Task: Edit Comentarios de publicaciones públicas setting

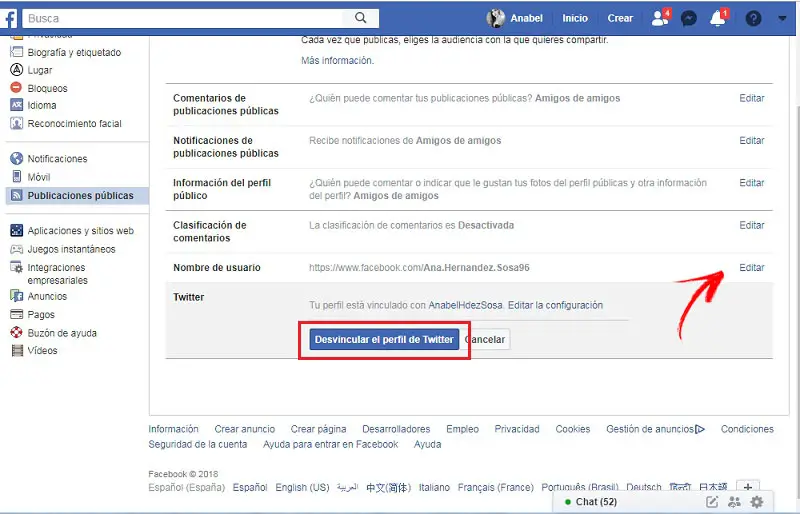Action: pos(752,98)
